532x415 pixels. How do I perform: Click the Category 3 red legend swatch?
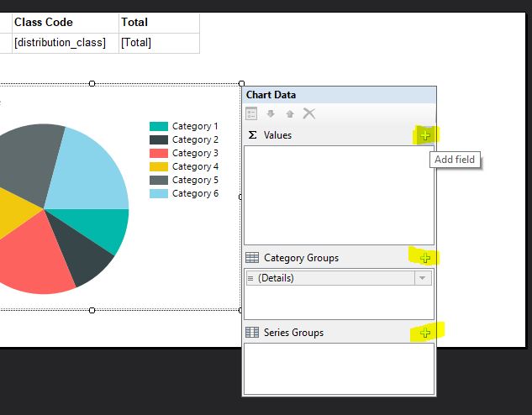pyautogui.click(x=159, y=153)
